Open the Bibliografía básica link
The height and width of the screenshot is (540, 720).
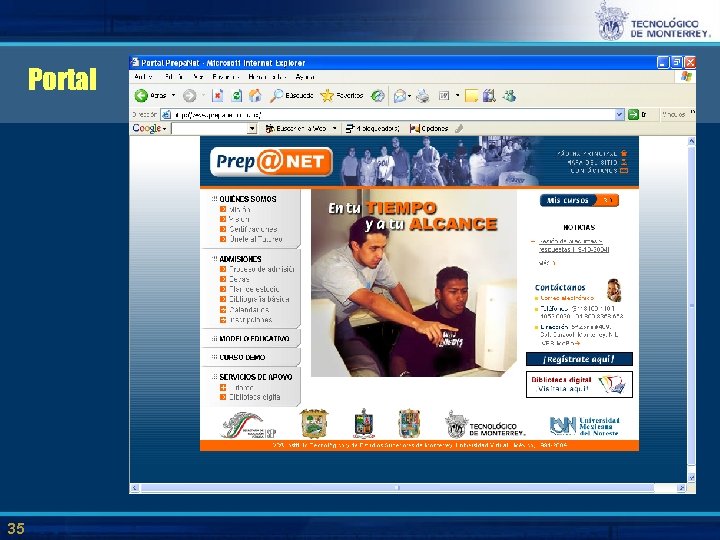(x=259, y=299)
